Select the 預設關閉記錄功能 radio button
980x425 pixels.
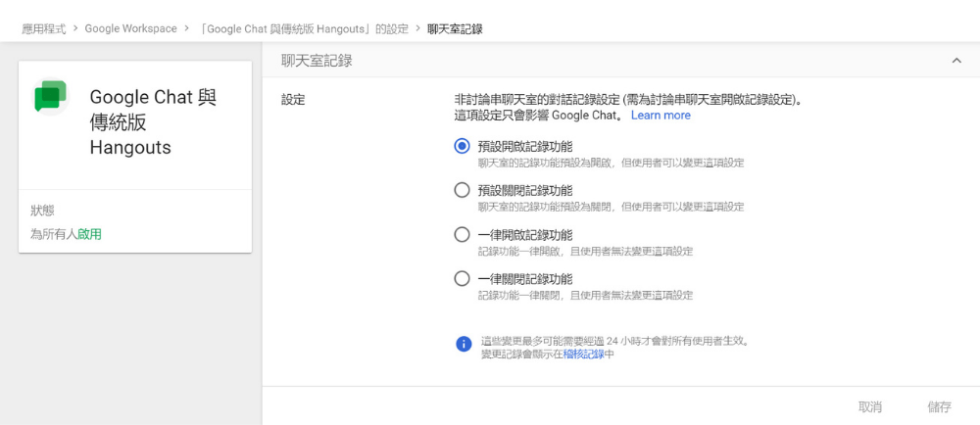click(462, 190)
